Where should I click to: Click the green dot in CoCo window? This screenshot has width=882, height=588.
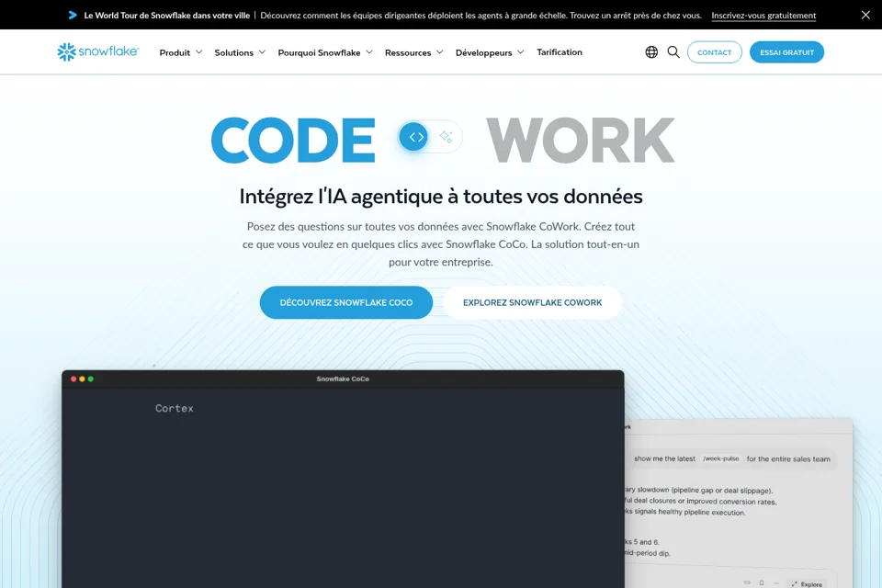tap(91, 379)
